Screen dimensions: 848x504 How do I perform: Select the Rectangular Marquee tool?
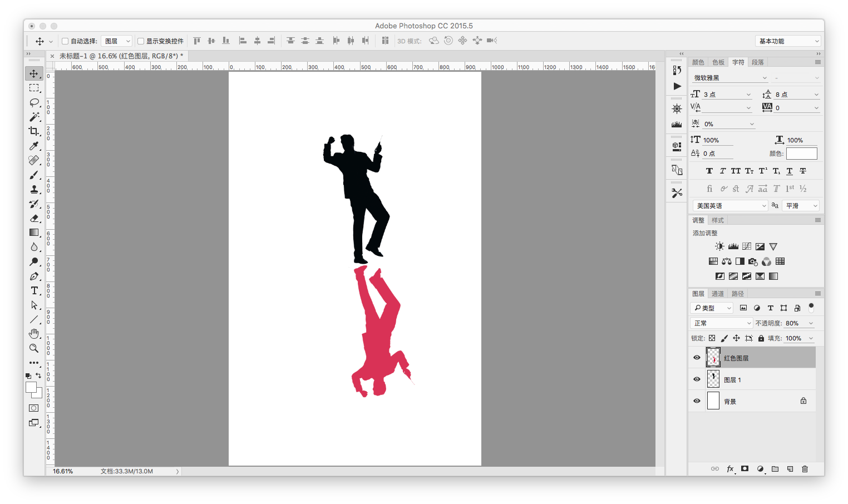click(34, 88)
